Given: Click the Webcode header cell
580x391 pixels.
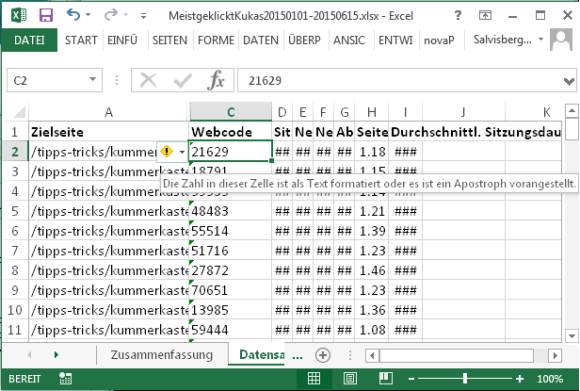Looking at the screenshot, I should pos(231,132).
